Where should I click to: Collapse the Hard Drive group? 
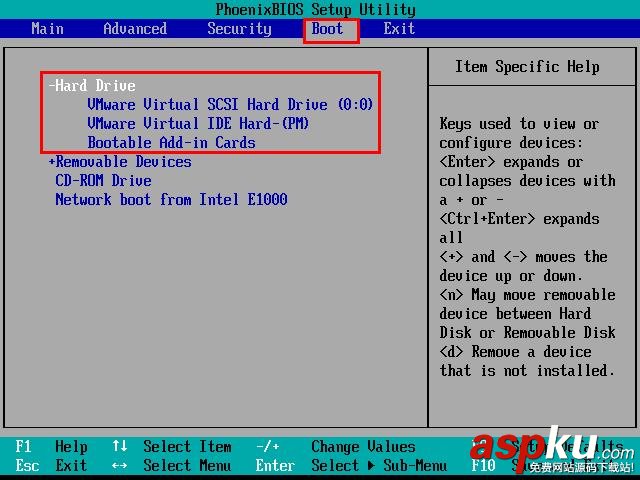coord(92,86)
